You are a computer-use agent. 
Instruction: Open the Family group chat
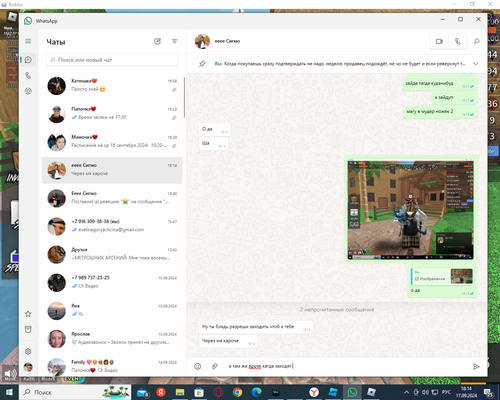click(112, 366)
